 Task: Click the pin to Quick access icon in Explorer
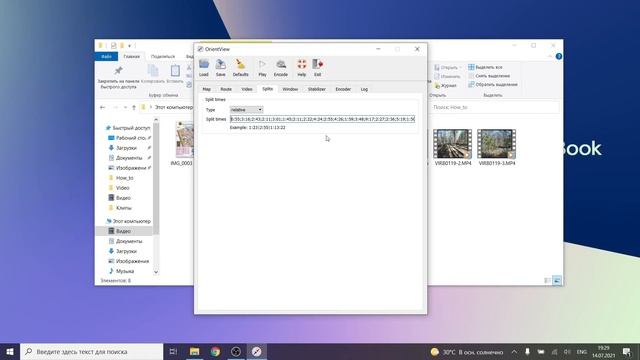118,71
